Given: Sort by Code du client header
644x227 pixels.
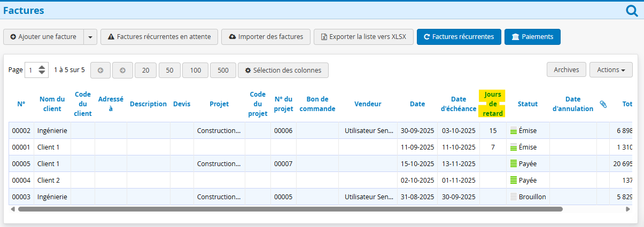Looking at the screenshot, I should coord(83,104).
